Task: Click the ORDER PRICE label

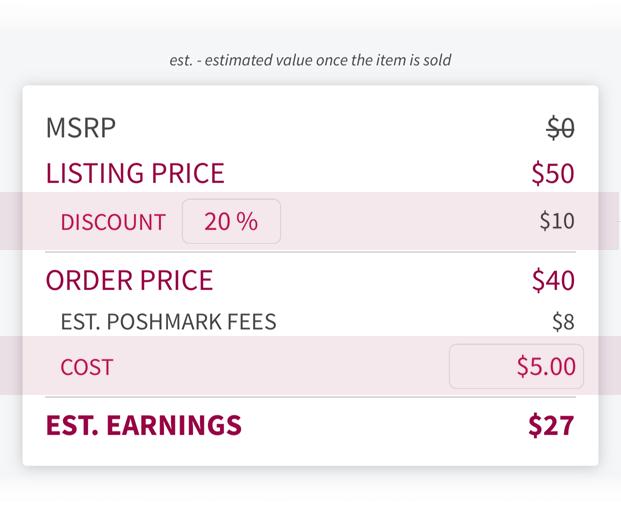Action: point(130,280)
